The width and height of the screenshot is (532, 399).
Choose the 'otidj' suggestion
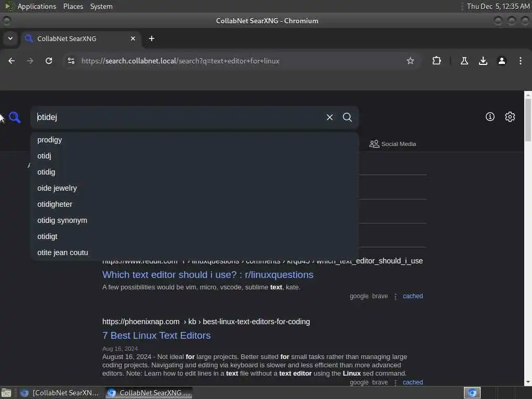coord(194,156)
